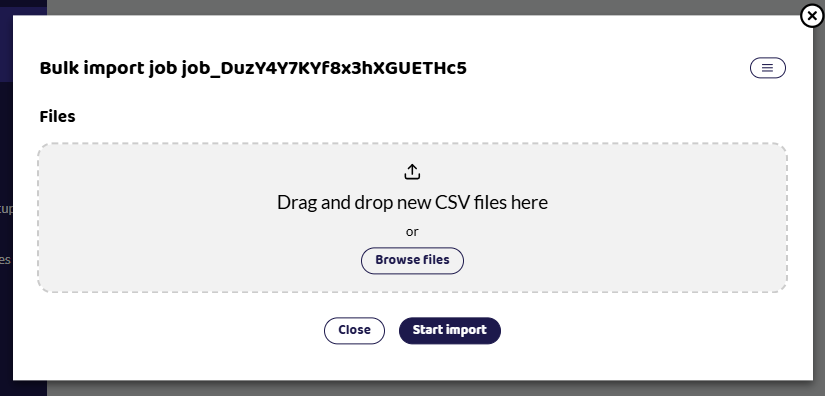This screenshot has height=396, width=825.
Task: Click the Close button
Action: [x=354, y=330]
